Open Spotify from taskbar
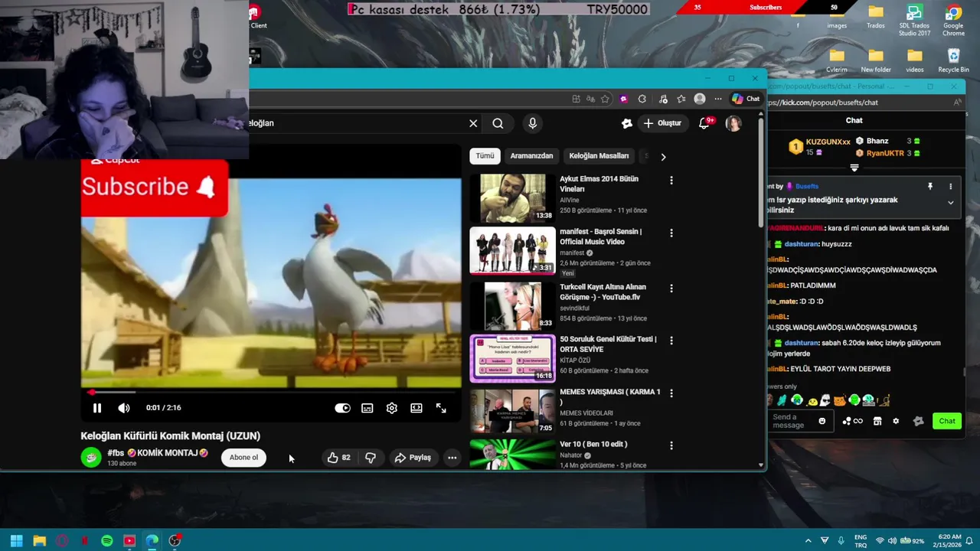The height and width of the screenshot is (551, 980). pyautogui.click(x=107, y=541)
